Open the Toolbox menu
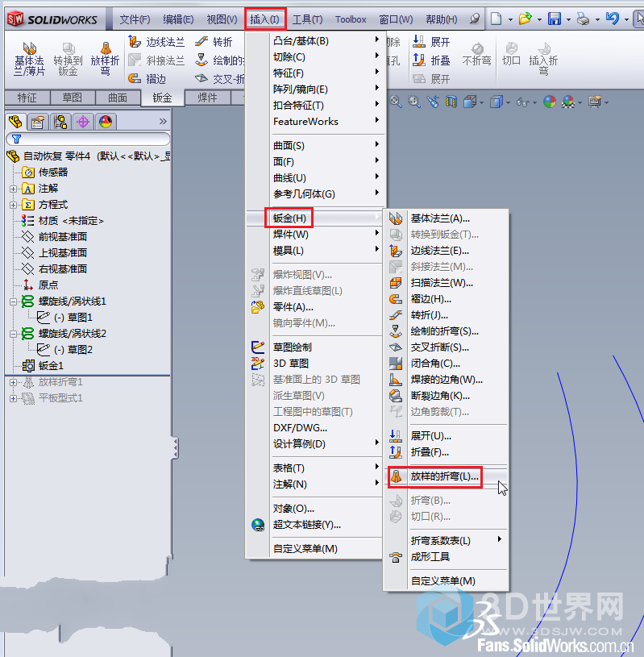Viewport: 644px width, 657px height. pos(351,19)
